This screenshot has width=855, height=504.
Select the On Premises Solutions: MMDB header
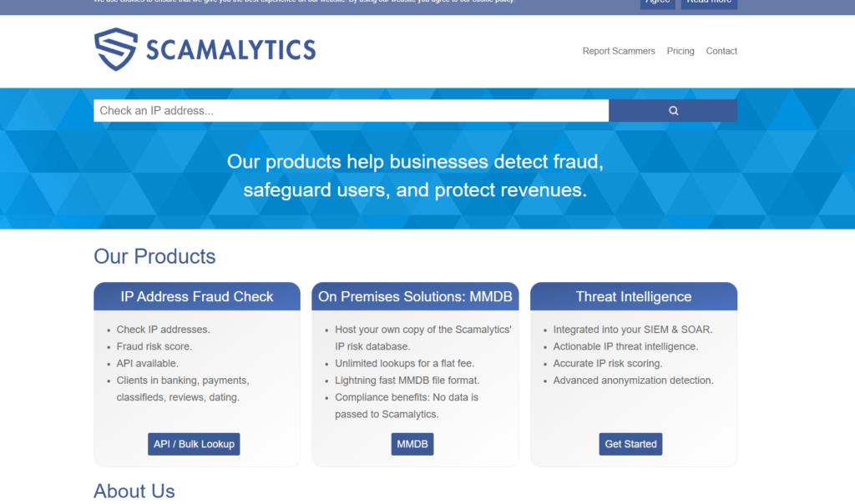(x=415, y=296)
